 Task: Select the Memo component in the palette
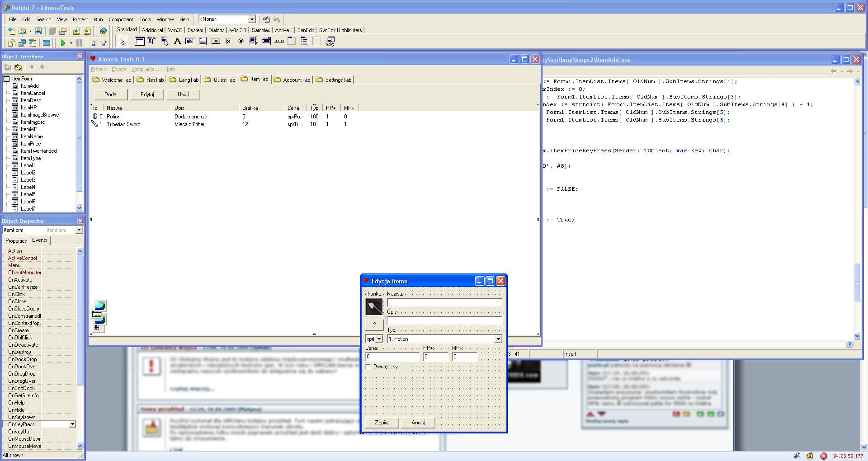pyautogui.click(x=203, y=42)
